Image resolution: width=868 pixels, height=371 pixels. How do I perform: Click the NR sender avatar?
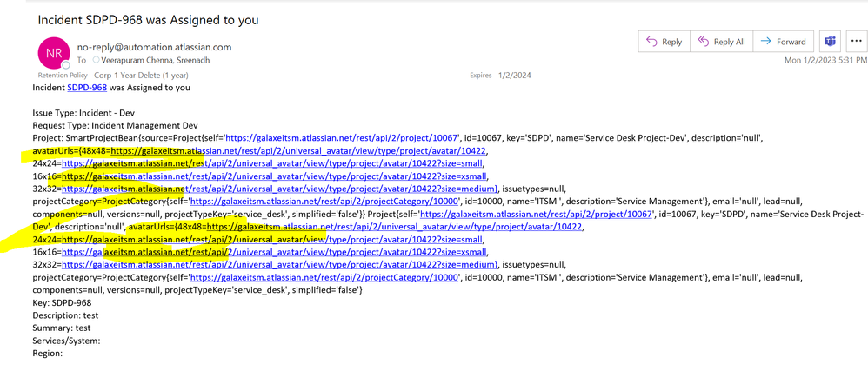(x=54, y=54)
